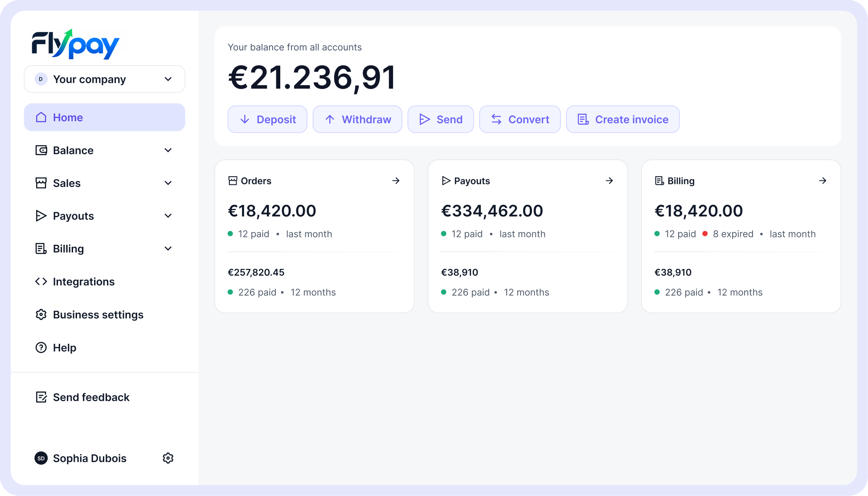The width and height of the screenshot is (868, 496).
Task: Click the Sales storefront icon in sidebar
Action: (x=41, y=183)
